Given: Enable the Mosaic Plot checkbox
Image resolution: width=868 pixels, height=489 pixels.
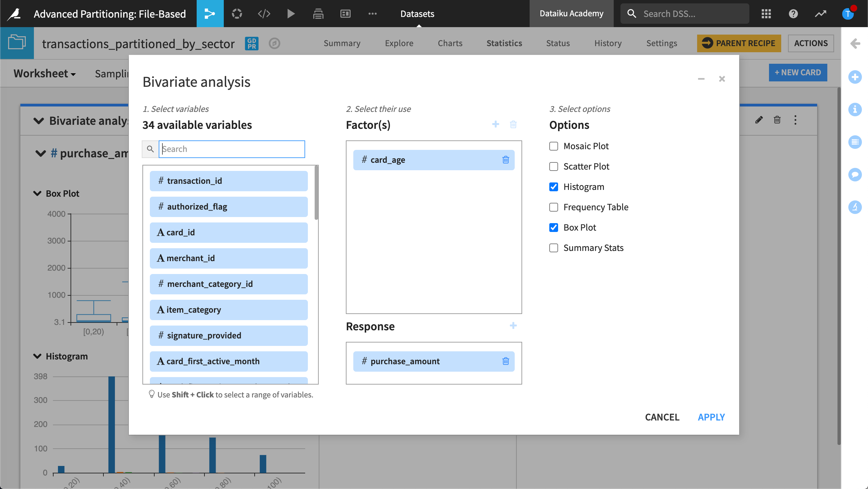Looking at the screenshot, I should [x=554, y=146].
